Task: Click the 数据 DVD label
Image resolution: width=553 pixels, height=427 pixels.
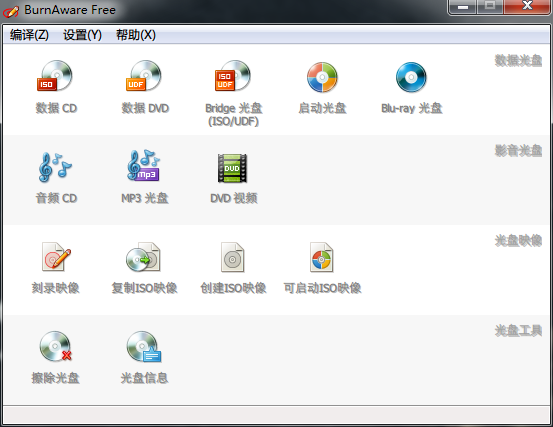Action: (145, 108)
